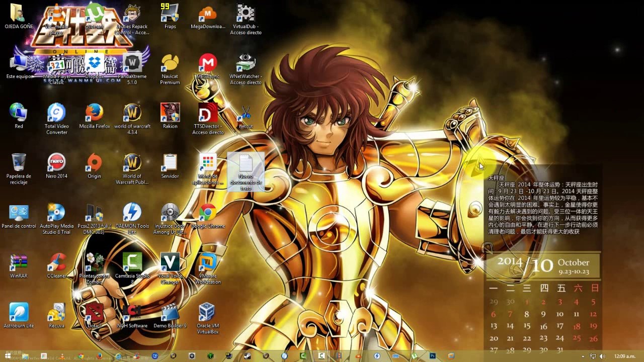Select the Navicat Premium desktop icon

(x=170, y=70)
